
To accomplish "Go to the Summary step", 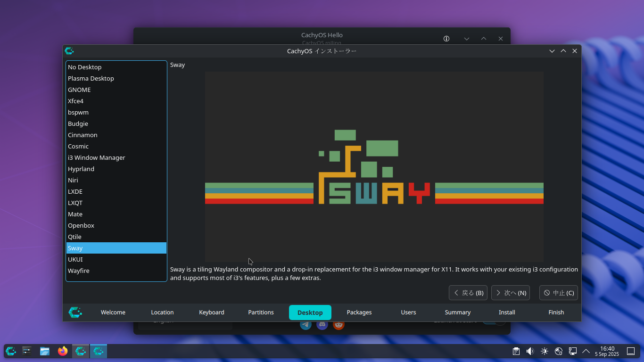I will click(x=458, y=312).
